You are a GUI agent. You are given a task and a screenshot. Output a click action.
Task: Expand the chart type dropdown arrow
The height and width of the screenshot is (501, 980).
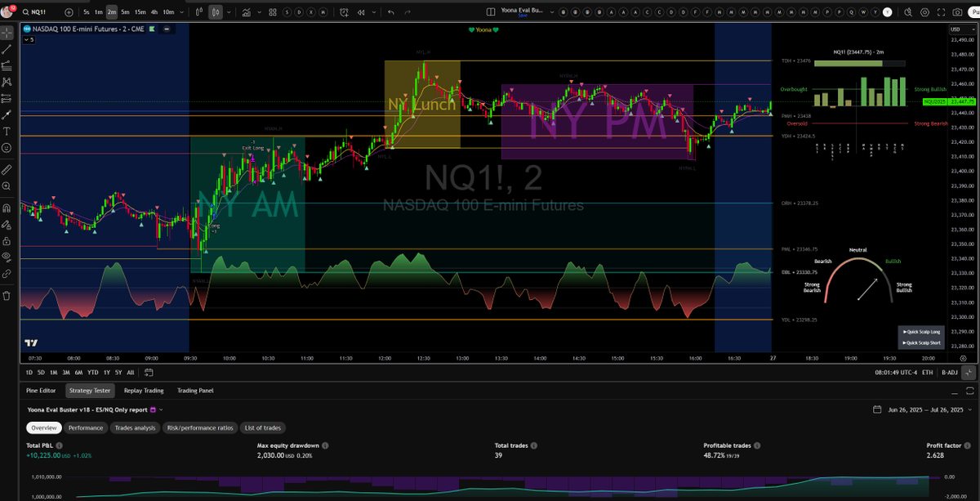coord(229,12)
